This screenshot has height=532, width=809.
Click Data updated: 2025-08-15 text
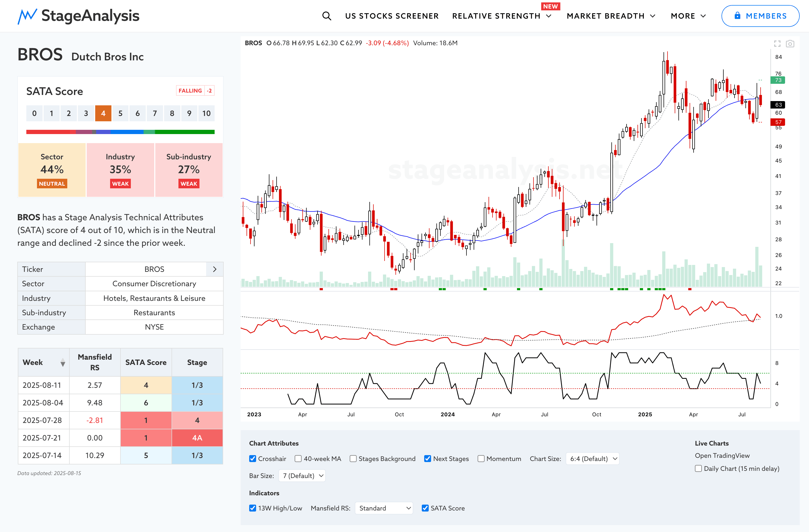[49, 473]
